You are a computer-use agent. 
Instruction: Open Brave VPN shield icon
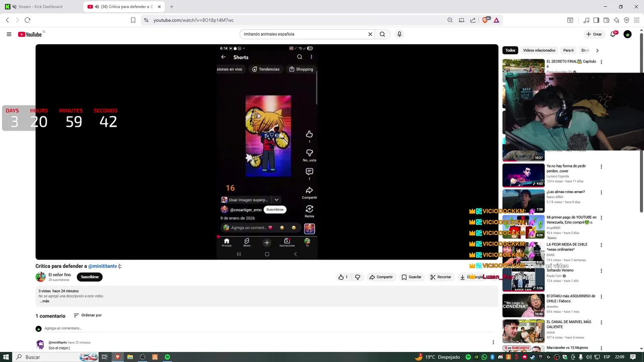pyautogui.click(x=626, y=20)
